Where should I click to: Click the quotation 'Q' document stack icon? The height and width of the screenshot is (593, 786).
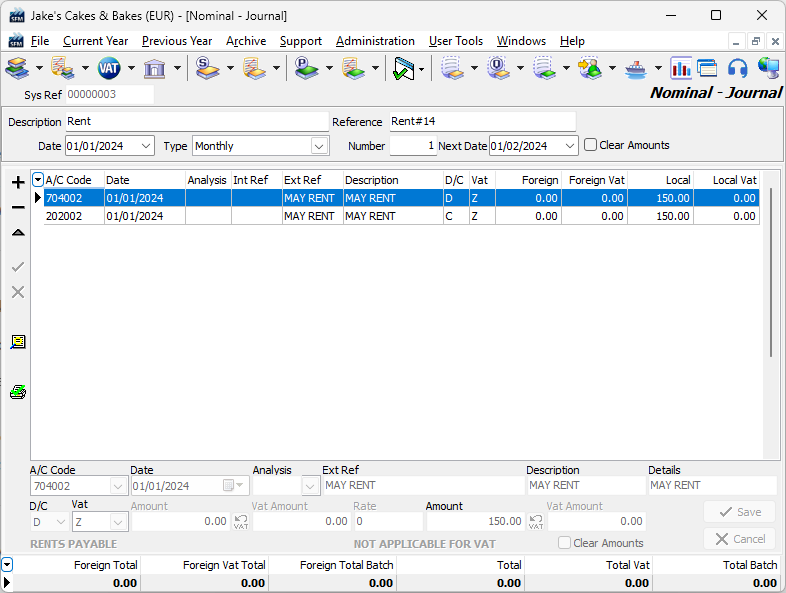498,68
